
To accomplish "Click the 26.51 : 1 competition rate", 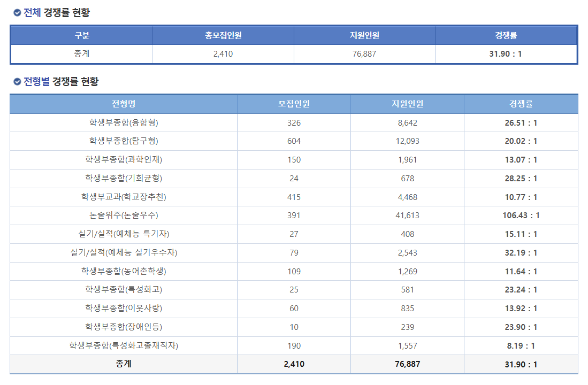I will tap(521, 123).
